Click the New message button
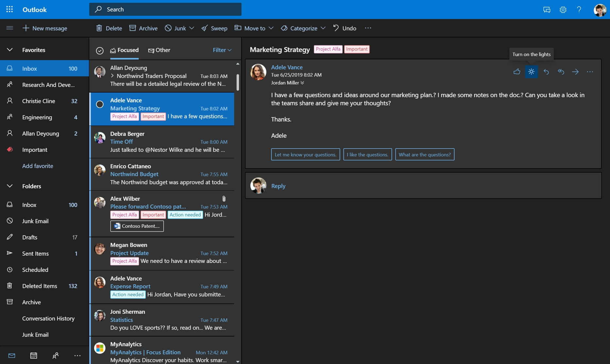This screenshot has height=364, width=610. (45, 28)
